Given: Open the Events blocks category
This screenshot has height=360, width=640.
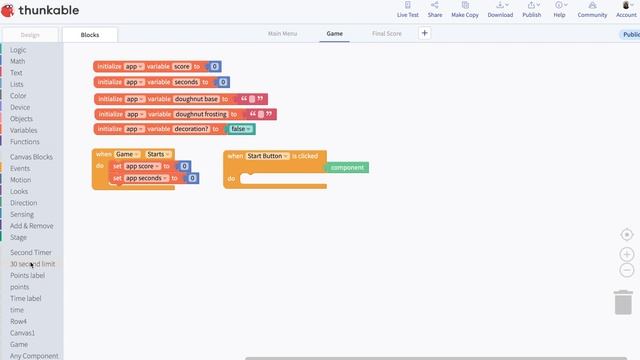Looking at the screenshot, I should [x=20, y=168].
